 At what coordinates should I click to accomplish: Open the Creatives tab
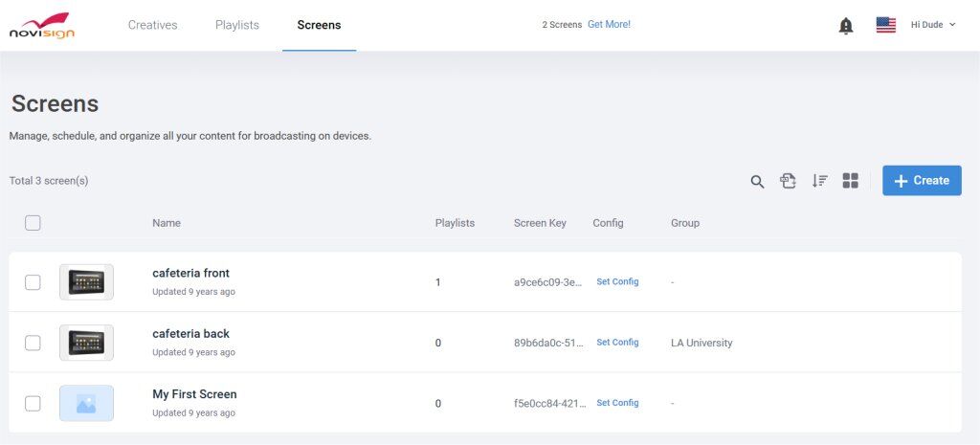[x=153, y=25]
